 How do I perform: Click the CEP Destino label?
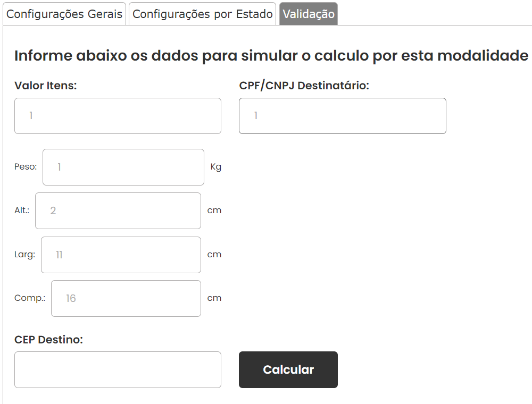click(x=48, y=340)
